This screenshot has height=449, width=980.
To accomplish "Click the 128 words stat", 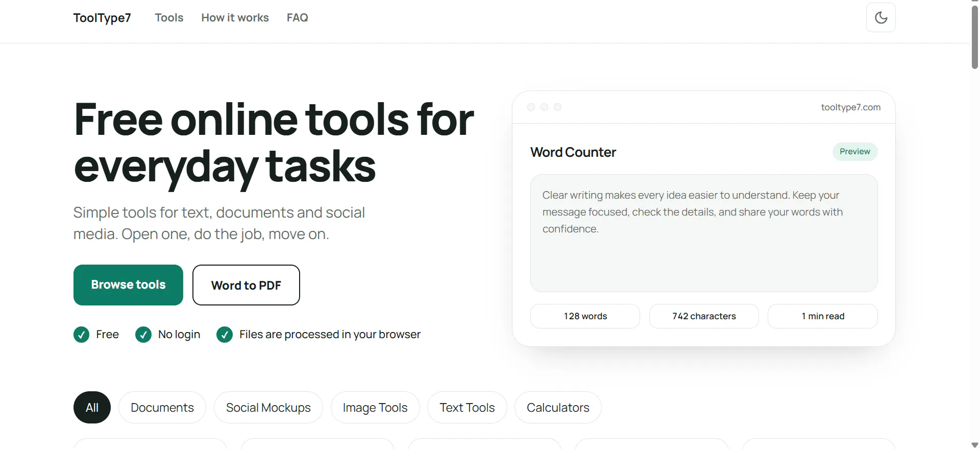I will 585,316.
